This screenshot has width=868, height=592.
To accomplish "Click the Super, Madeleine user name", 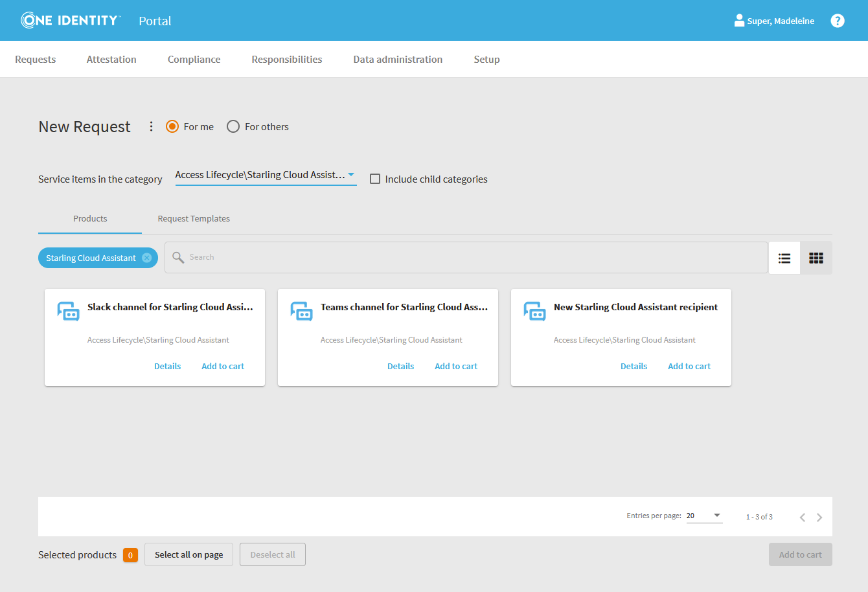I will tap(781, 21).
